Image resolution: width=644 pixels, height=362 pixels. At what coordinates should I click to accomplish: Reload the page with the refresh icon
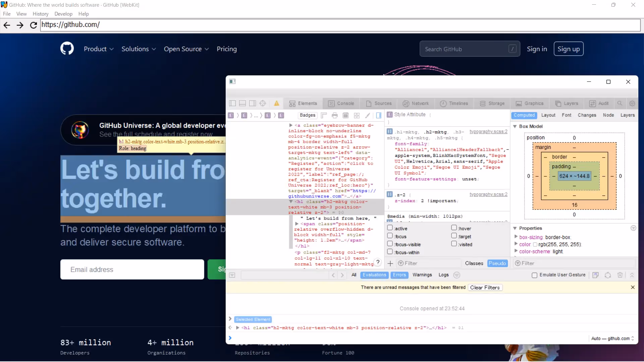pos(33,25)
